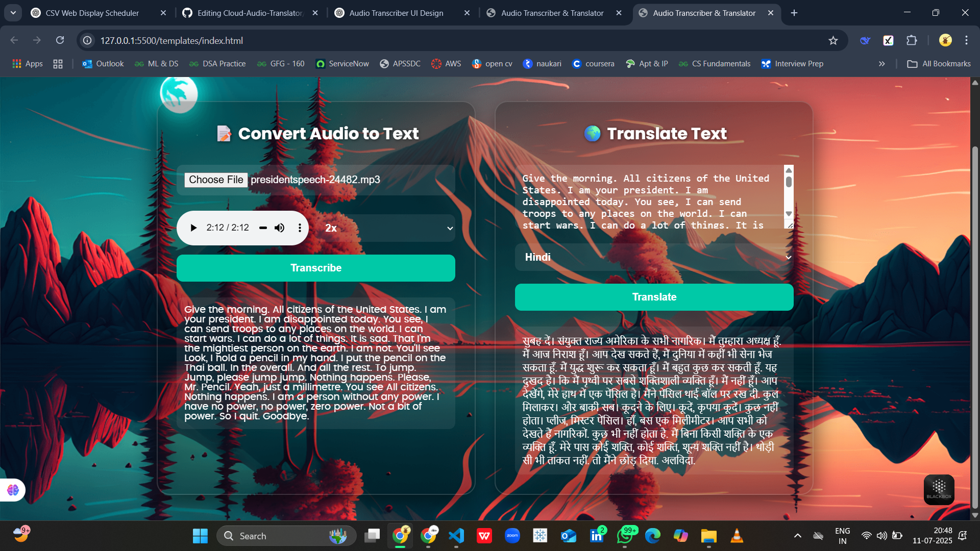Expand the hidden bookmarks chevron

click(881, 64)
